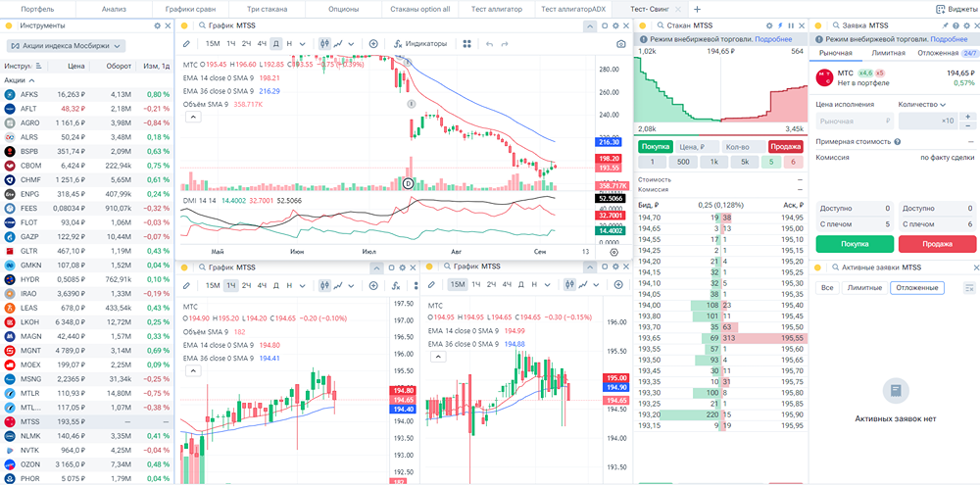
Task: Take a chart snapshot with camera icon
Action: [x=621, y=44]
